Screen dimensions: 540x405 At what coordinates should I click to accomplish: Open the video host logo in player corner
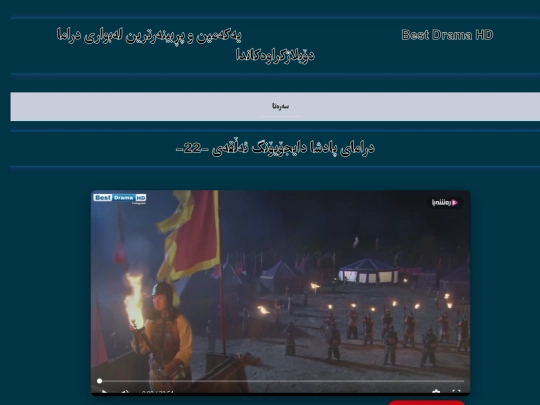tap(445, 202)
